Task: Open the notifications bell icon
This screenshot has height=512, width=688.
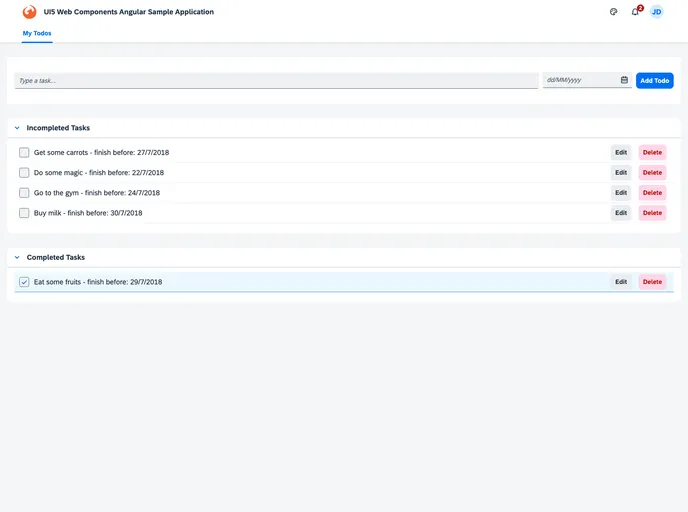Action: tap(635, 12)
